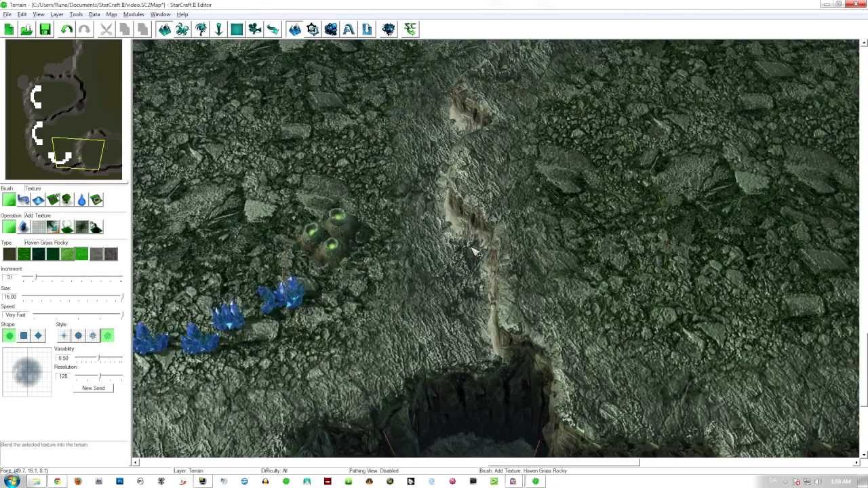This screenshot has width=868, height=488.
Task: Switch to the Cameras layer tool
Action: 255,29
